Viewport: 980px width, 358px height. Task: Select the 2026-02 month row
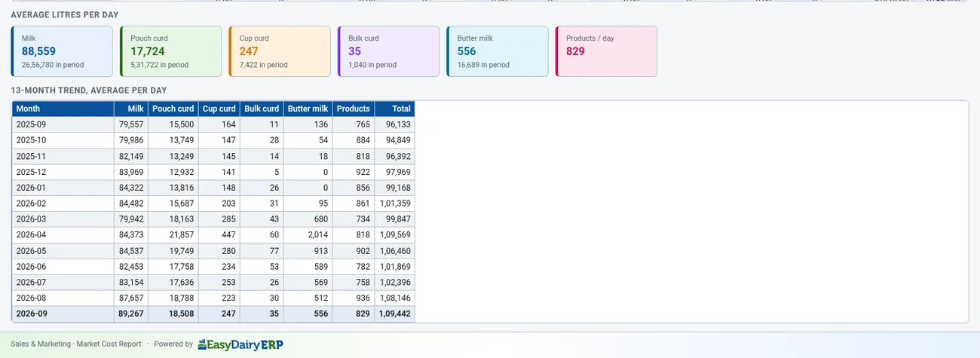213,203
